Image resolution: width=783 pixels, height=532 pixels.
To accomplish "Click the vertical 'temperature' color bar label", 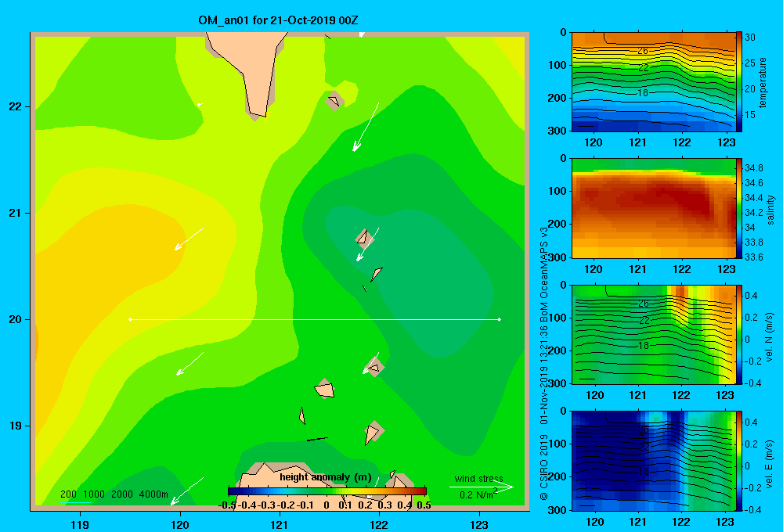I will [x=763, y=82].
